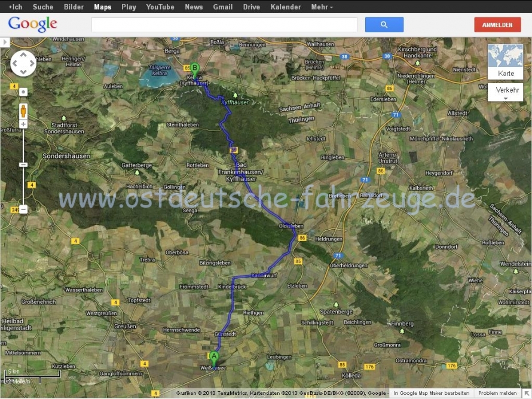Open the Mehr dropdown menu
Image resolution: width=532 pixels, height=399 pixels.
tap(322, 7)
